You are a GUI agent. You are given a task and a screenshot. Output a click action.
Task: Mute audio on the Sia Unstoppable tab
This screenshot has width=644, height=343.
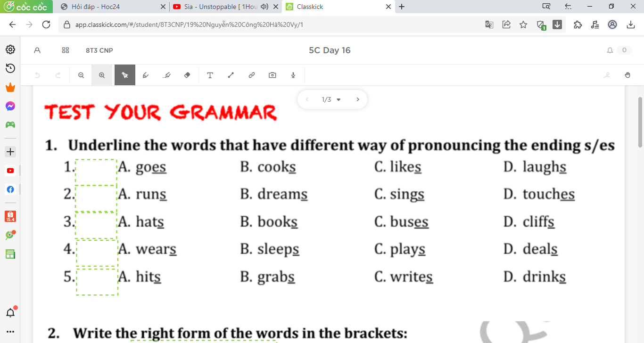(264, 7)
